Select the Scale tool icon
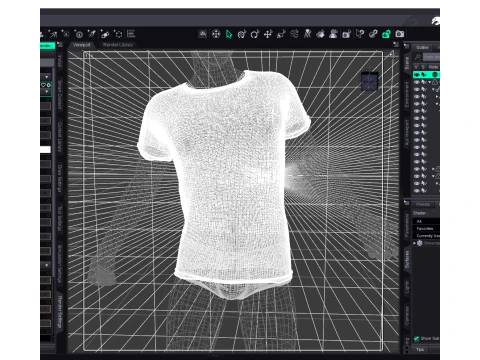The height and width of the screenshot is (360, 480). [281, 34]
